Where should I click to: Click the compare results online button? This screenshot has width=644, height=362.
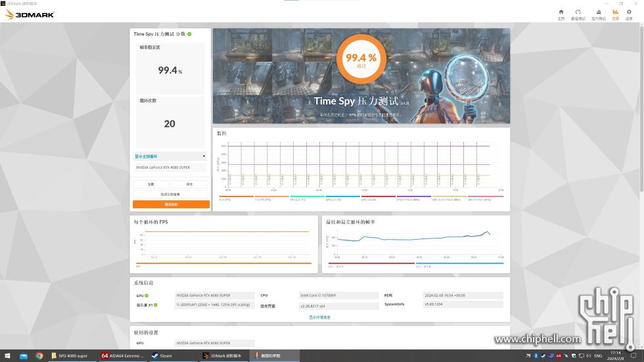[x=170, y=194]
